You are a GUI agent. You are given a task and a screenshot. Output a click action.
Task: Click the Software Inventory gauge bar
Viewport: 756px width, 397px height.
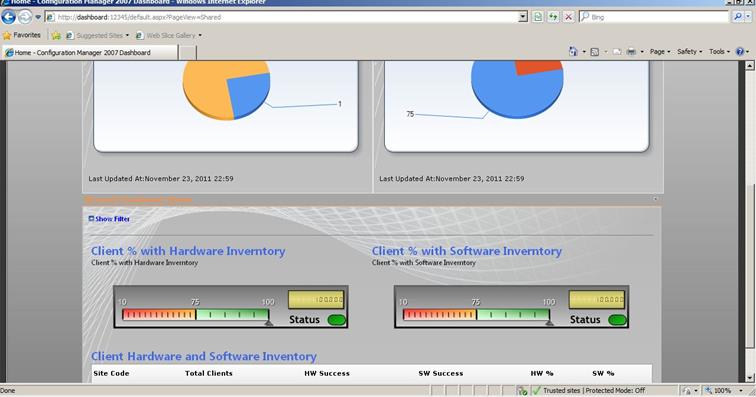[x=476, y=315]
